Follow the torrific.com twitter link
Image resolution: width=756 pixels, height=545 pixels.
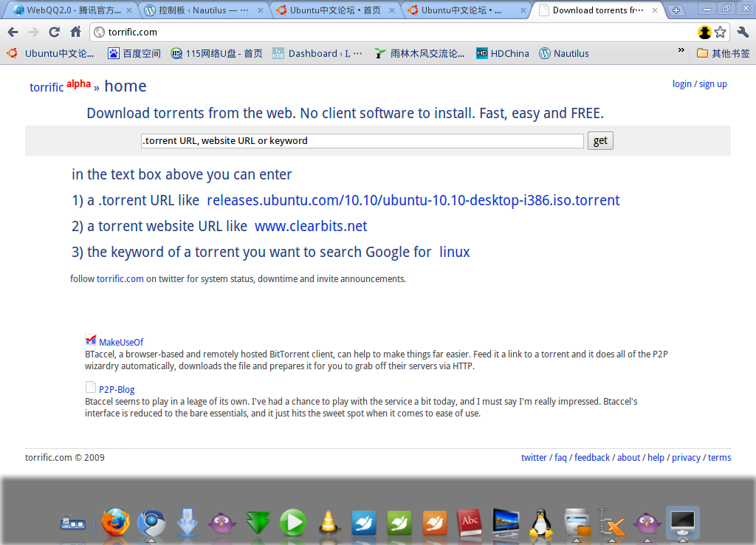coord(120,278)
